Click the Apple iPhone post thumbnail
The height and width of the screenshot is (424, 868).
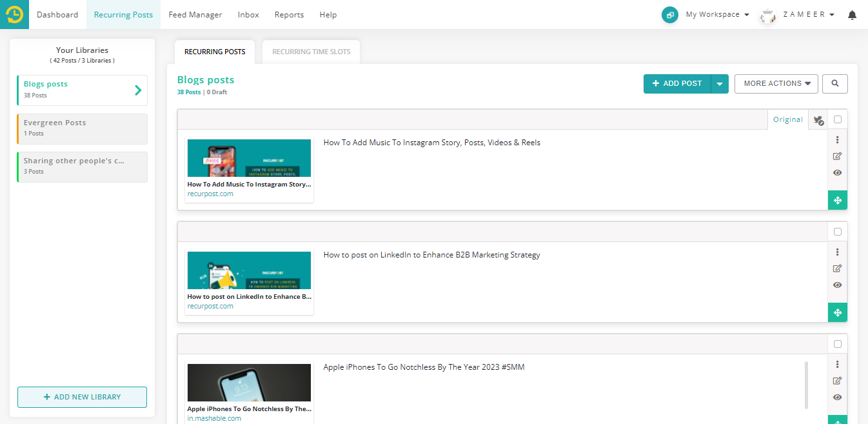point(249,383)
